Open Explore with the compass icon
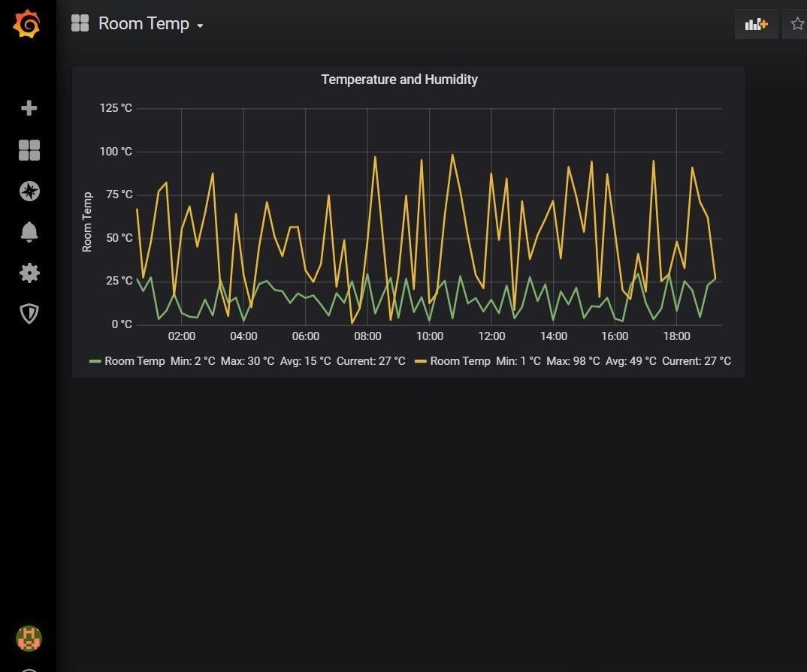Viewport: 807px width, 672px height. 29,191
